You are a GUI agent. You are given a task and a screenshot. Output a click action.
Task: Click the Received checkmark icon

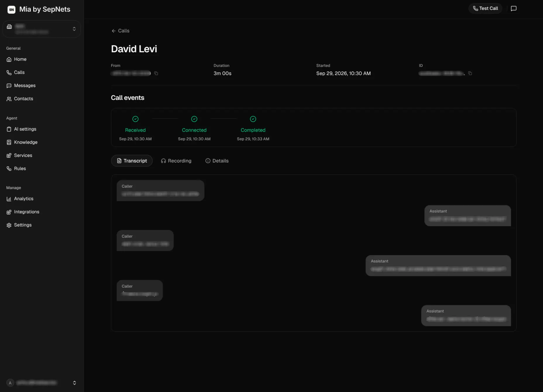click(135, 119)
